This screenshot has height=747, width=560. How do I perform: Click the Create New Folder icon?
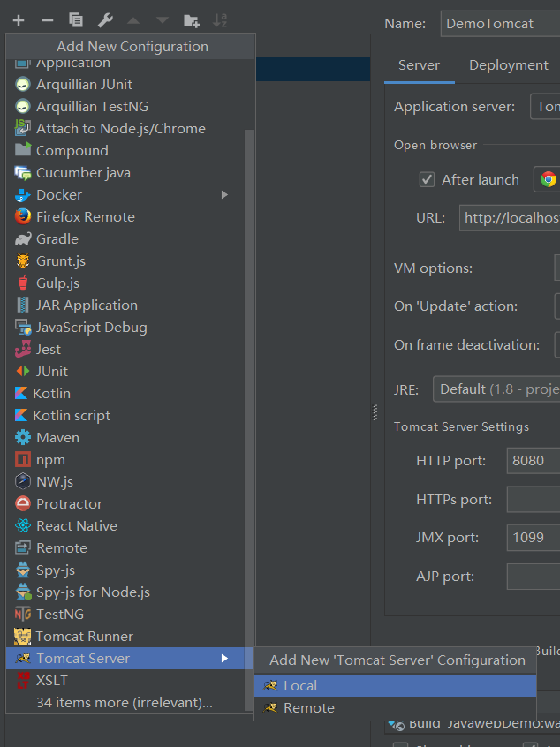(x=191, y=20)
